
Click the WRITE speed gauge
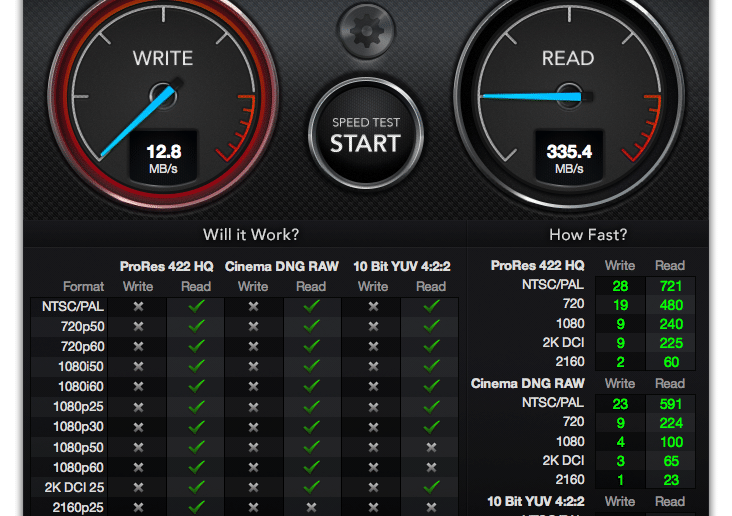tap(163, 97)
